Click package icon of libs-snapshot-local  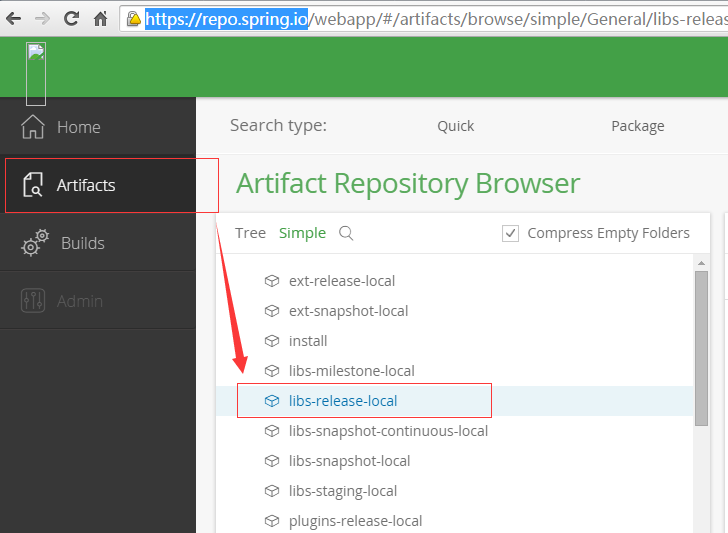(x=272, y=461)
